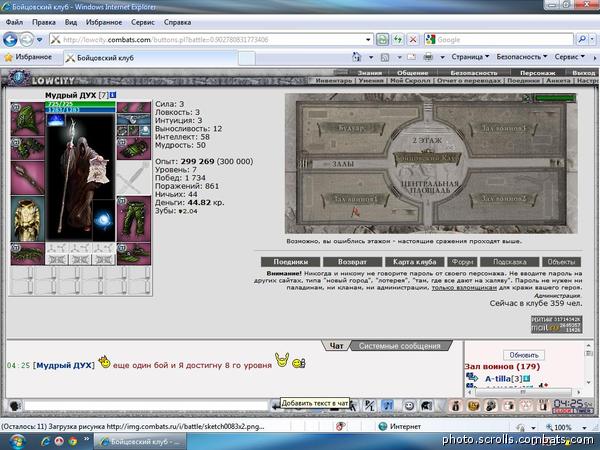Expand the Страница dropdown menu
This screenshot has width=600, height=450.
point(470,57)
